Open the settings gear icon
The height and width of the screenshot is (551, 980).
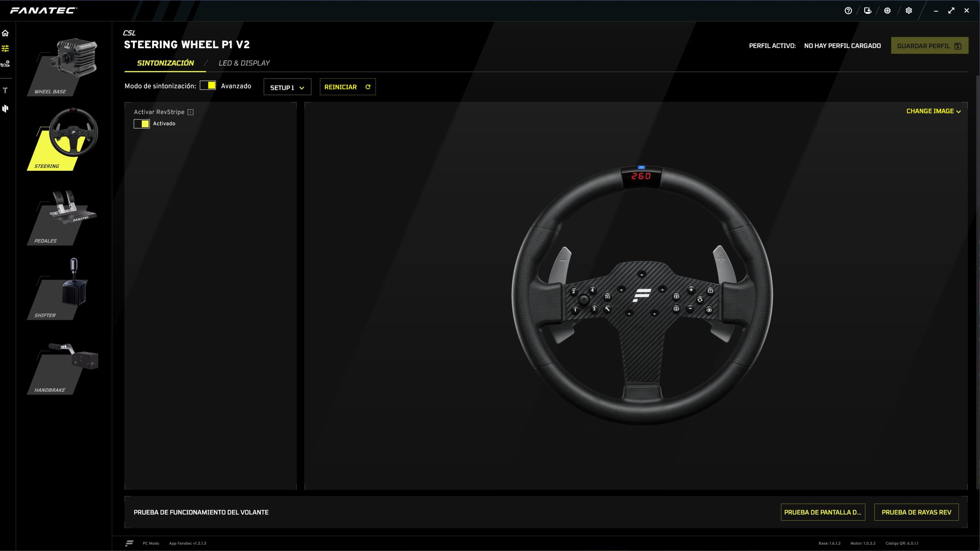pos(909,11)
